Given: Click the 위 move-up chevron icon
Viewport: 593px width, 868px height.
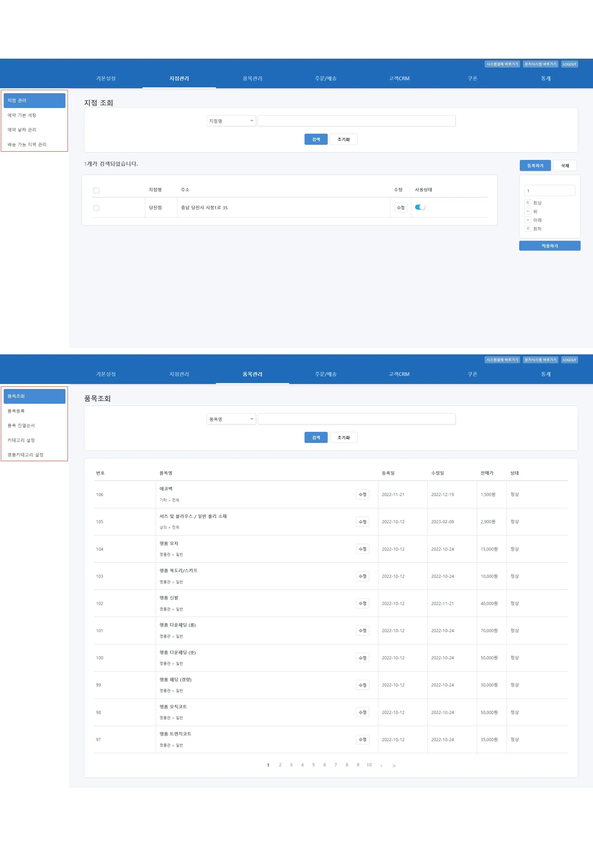Looking at the screenshot, I should point(528,211).
